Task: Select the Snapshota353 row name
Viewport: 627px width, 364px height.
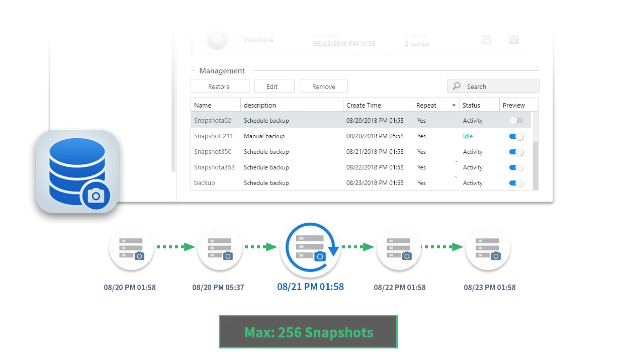Action: click(x=214, y=167)
